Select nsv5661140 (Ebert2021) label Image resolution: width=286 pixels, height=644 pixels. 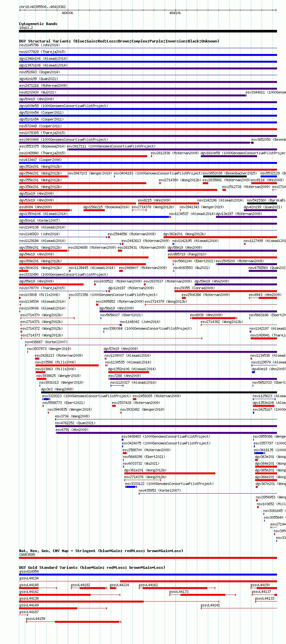pos(194,261)
